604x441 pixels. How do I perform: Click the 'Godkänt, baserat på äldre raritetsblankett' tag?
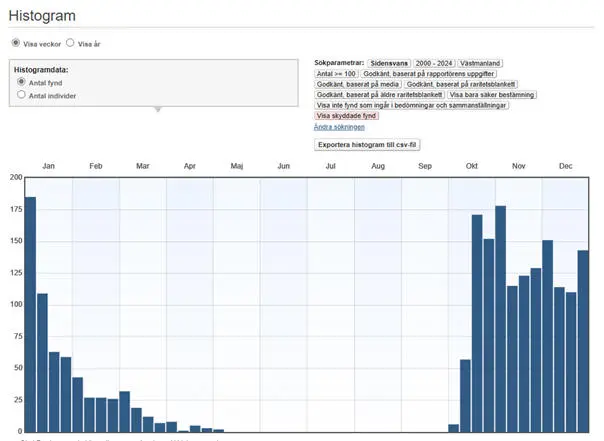379,95
